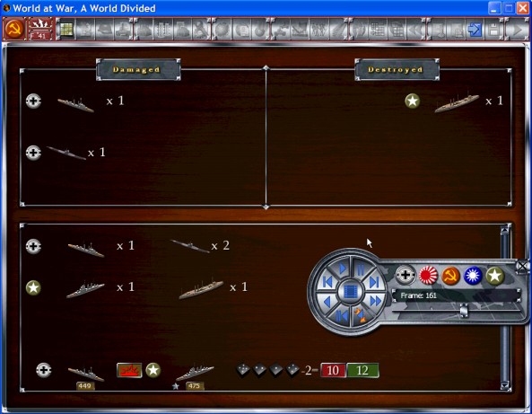Play the replay in reverse
Screen dimensions: 532x414
coord(327,302)
